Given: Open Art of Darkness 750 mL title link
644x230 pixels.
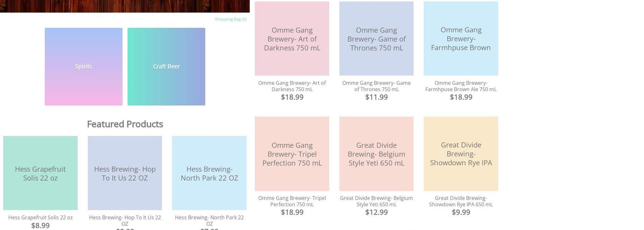Looking at the screenshot, I should coord(292,86).
